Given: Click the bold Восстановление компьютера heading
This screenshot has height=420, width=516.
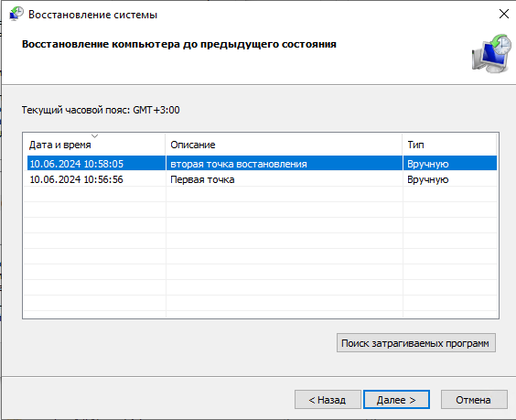Looking at the screenshot, I should (x=179, y=44).
